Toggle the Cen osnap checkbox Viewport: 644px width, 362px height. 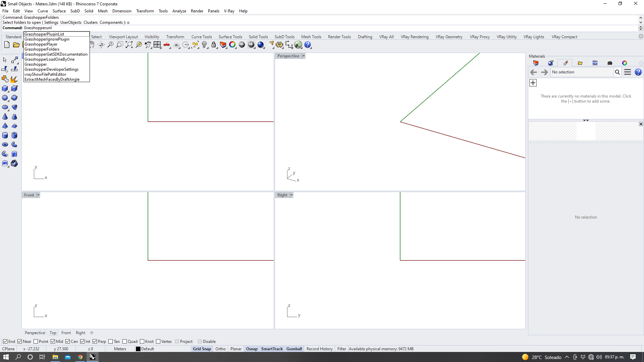tap(68, 342)
